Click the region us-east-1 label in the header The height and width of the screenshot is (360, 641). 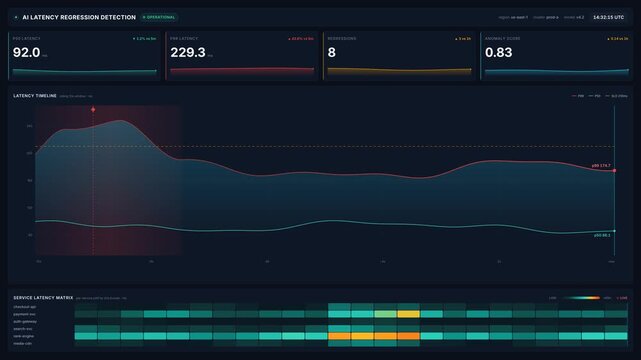pyautogui.click(x=513, y=18)
